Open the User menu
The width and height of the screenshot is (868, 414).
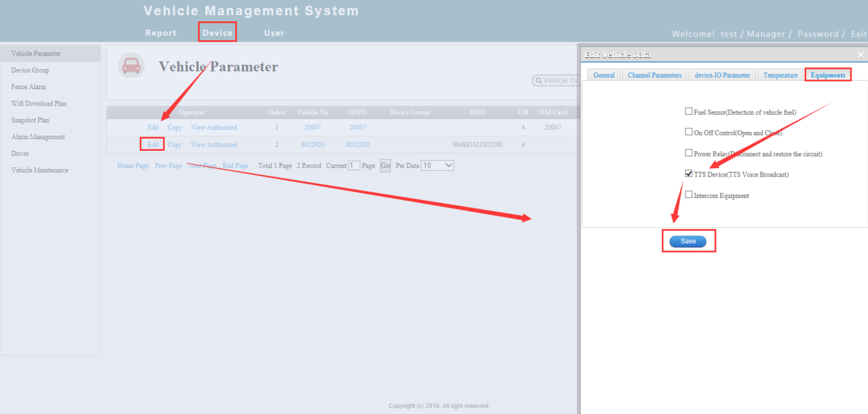pyautogui.click(x=274, y=33)
